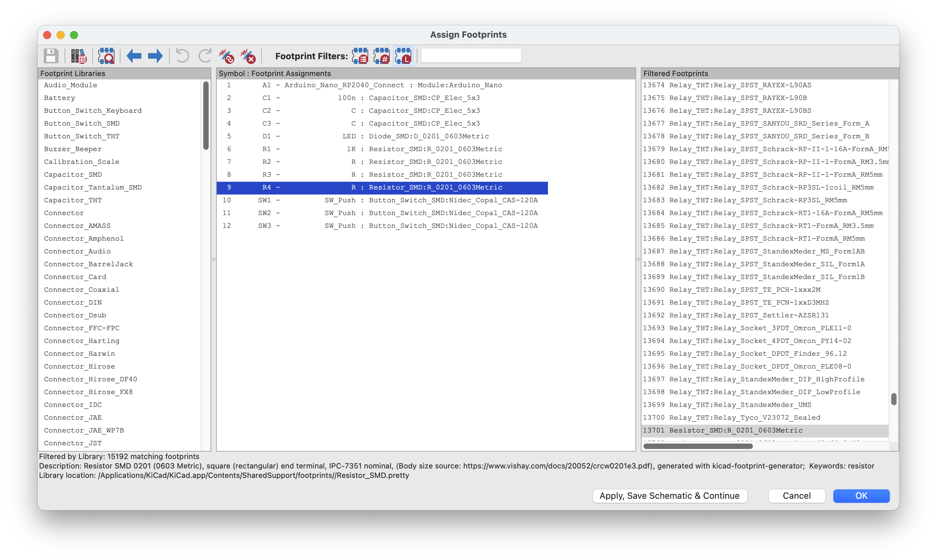Cancel the Assign Footprints dialog

tap(796, 495)
